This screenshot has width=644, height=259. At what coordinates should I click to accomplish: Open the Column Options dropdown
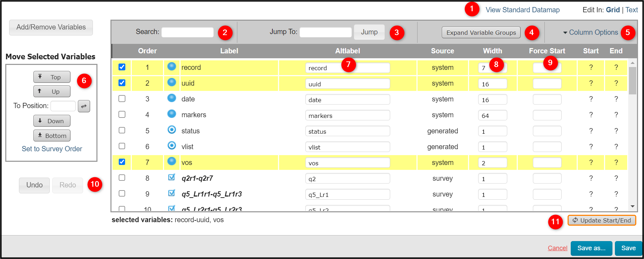(x=590, y=32)
